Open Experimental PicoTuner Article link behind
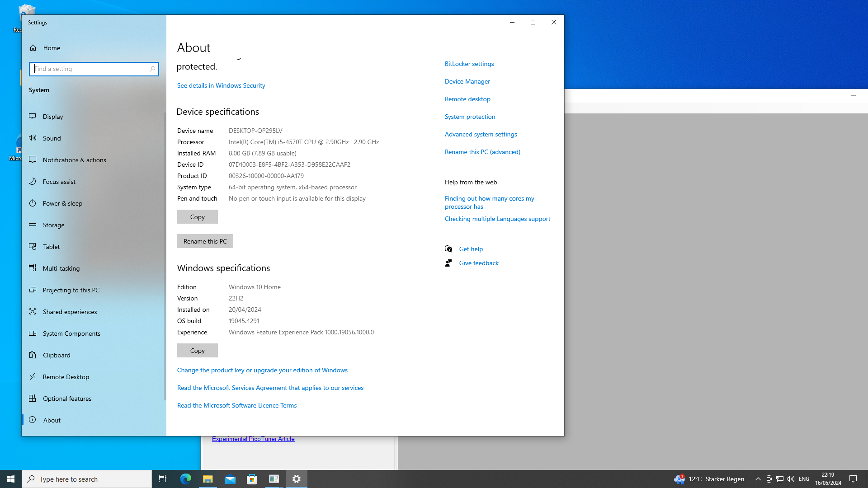Image resolution: width=868 pixels, height=488 pixels. tap(253, 439)
